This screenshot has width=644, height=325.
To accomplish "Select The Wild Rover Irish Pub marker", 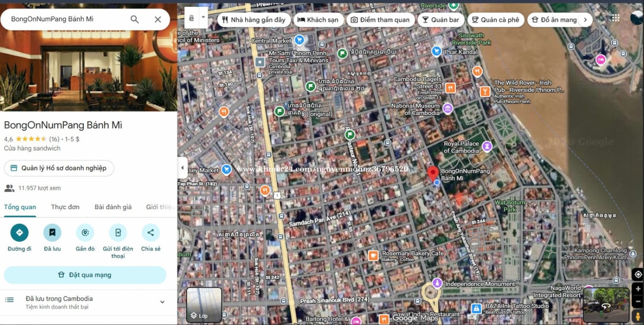I will pyautogui.click(x=485, y=91).
